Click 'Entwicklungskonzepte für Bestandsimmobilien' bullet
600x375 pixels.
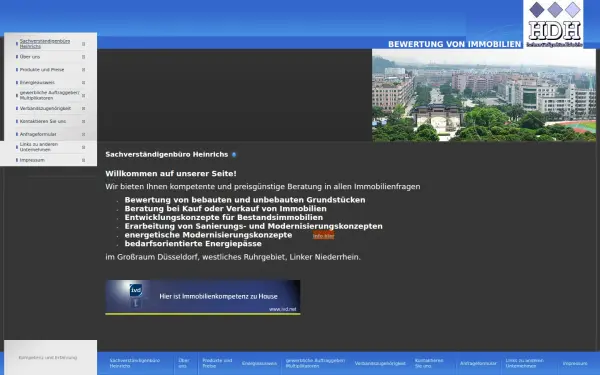(223, 217)
